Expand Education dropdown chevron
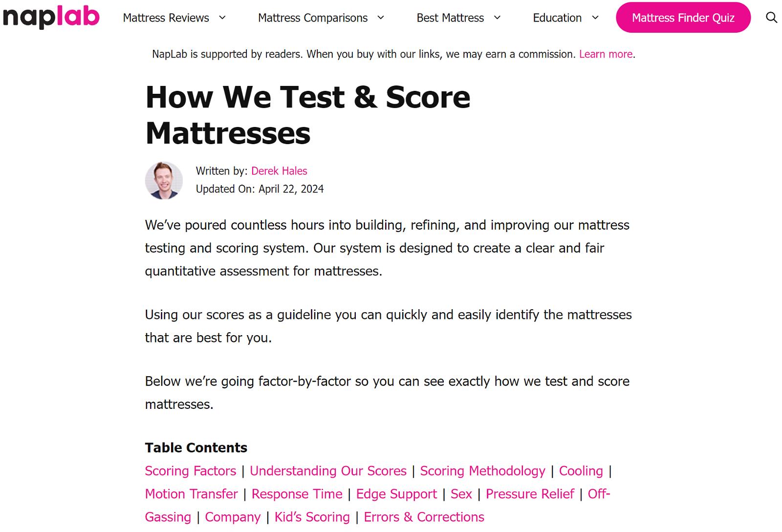 click(x=595, y=18)
